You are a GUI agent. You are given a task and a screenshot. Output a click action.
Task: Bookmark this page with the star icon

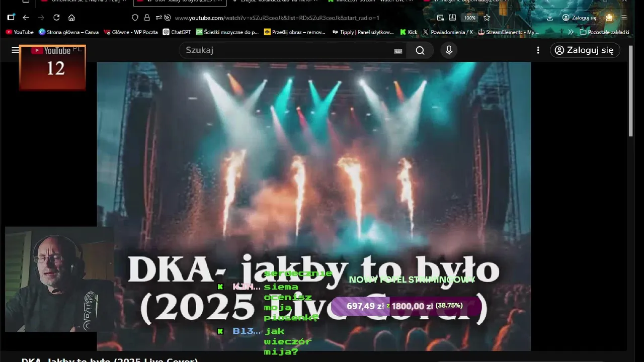coord(487,18)
